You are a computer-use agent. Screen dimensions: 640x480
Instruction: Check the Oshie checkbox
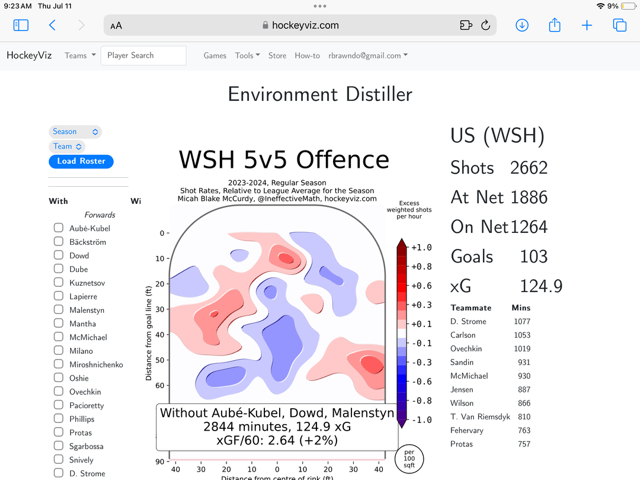point(58,377)
